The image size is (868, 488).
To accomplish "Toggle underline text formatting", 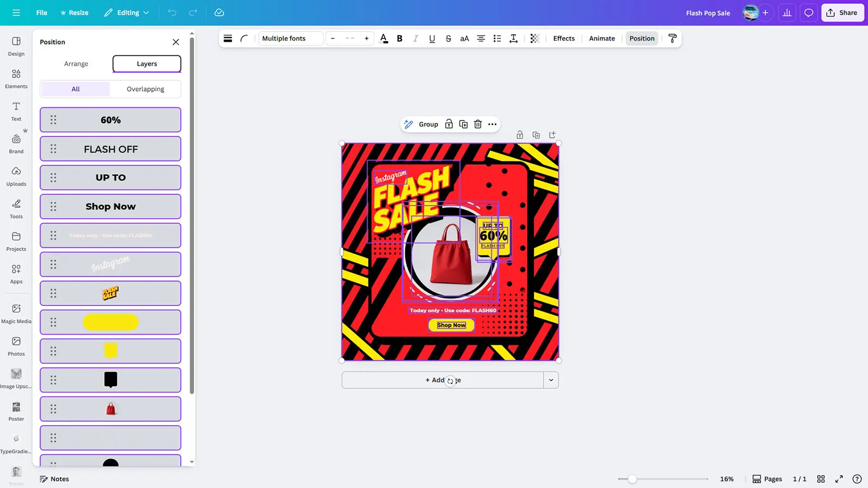I will tap(432, 38).
